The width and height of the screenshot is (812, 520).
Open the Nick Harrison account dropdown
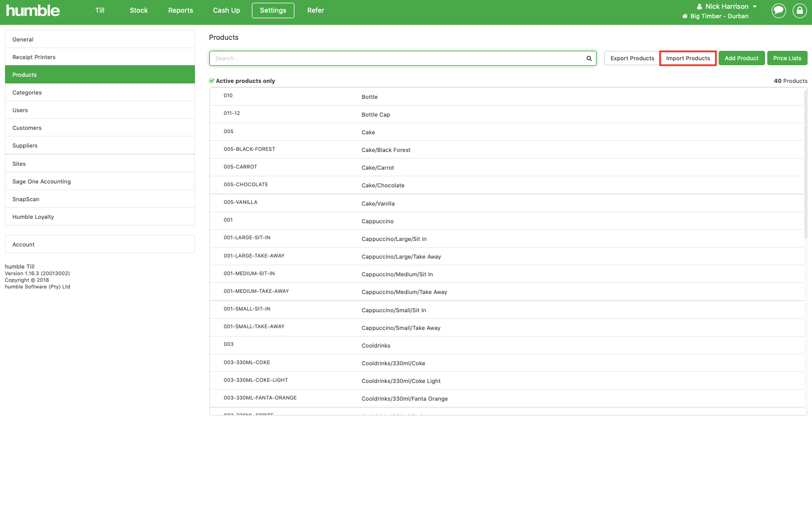[726, 6]
